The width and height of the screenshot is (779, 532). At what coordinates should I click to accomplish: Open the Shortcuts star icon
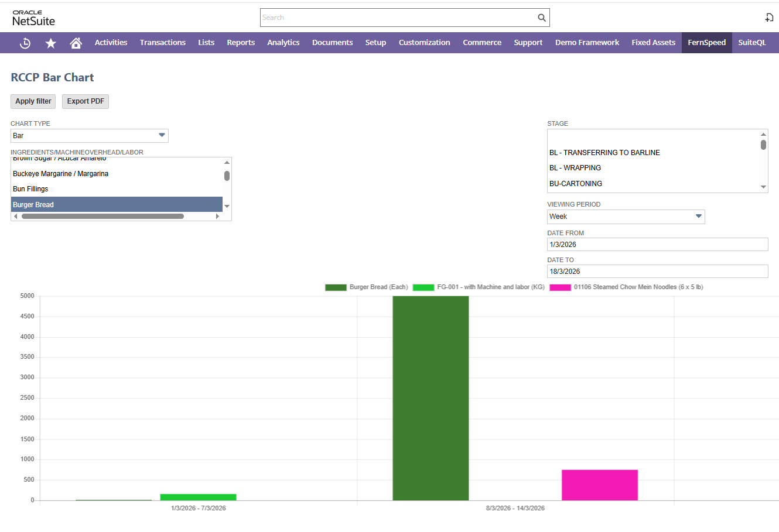coord(51,43)
